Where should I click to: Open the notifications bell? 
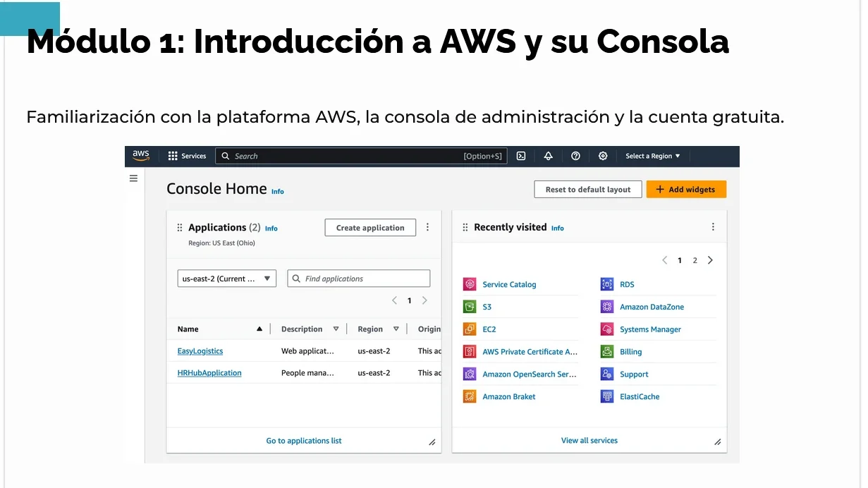[x=548, y=156]
